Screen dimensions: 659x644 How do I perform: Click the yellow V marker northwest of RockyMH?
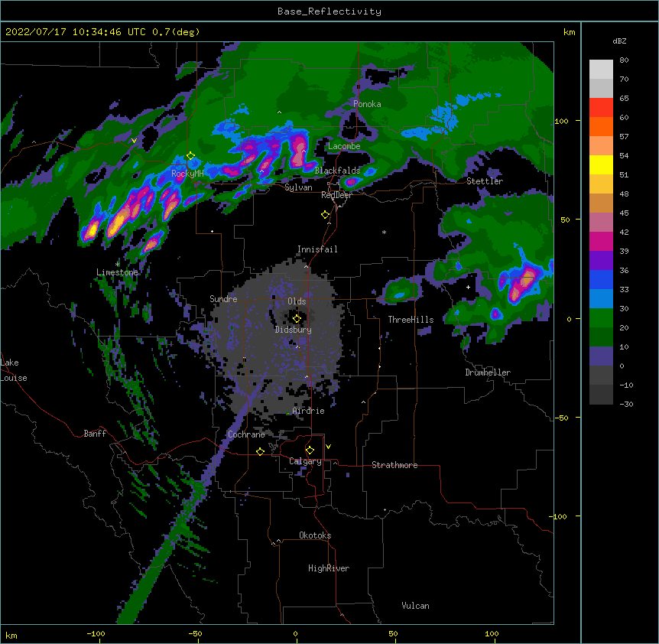134,141
